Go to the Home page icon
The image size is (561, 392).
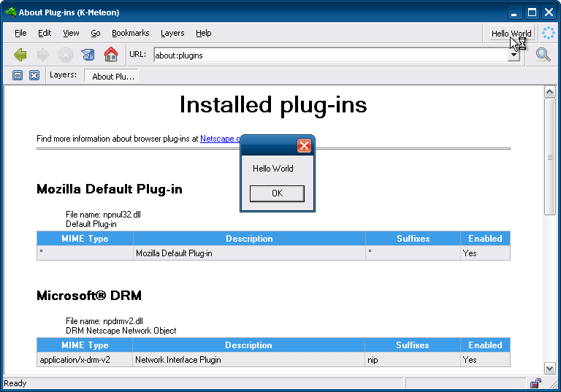point(111,55)
